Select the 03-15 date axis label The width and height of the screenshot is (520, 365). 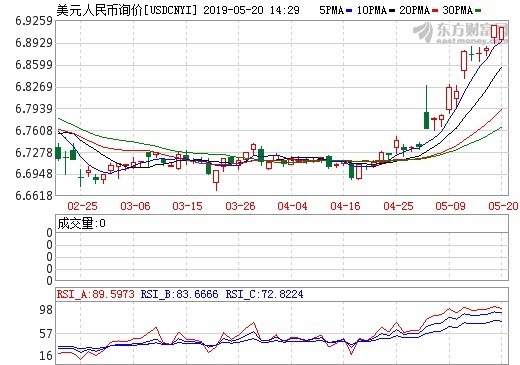tap(187, 206)
